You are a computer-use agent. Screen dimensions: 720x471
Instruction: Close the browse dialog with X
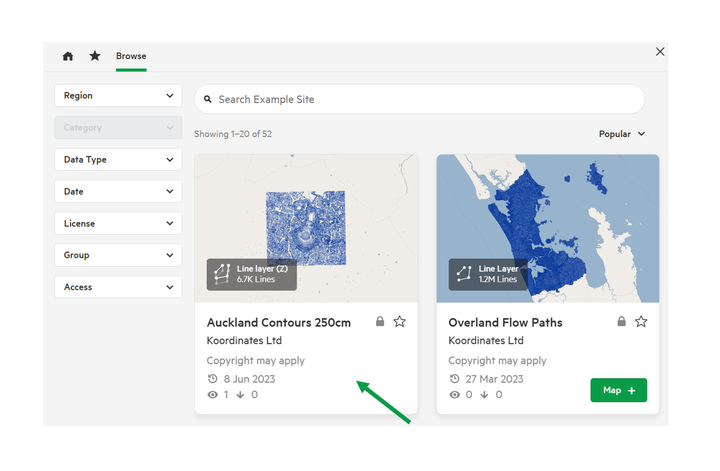click(x=660, y=51)
